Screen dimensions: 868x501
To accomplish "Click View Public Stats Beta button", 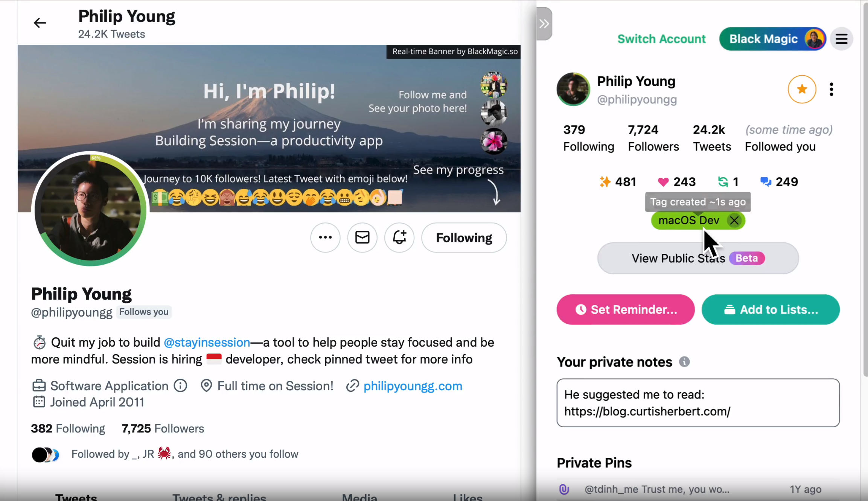I will (698, 258).
